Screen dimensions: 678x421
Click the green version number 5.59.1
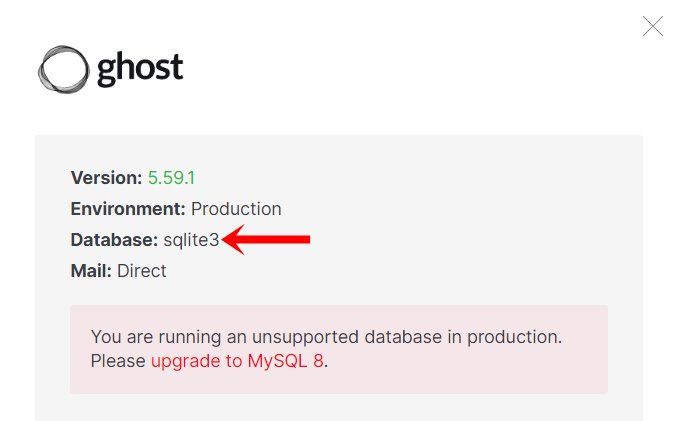[x=172, y=178]
